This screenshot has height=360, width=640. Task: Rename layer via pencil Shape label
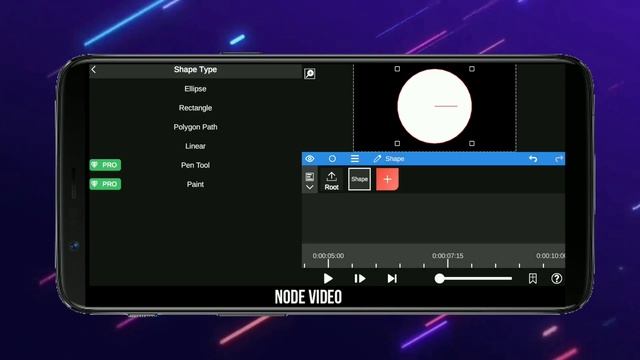(389, 159)
